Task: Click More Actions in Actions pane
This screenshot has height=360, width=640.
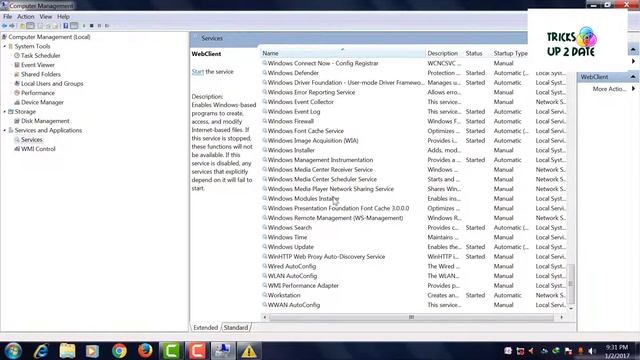Action: click(609, 89)
